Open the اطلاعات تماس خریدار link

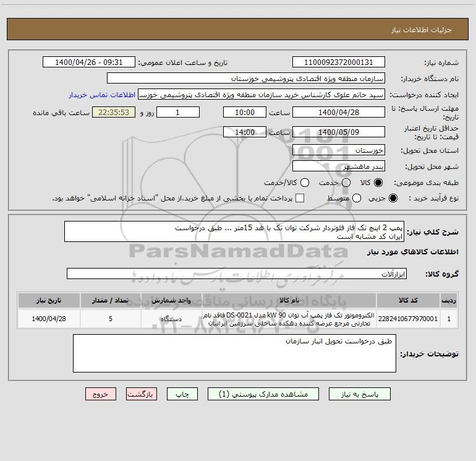(x=102, y=95)
